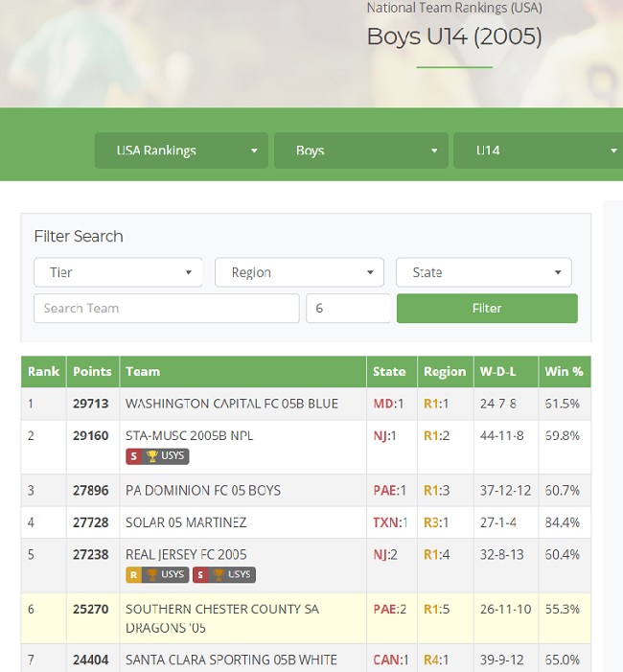Screen dimensions: 623x672
Task: Click the Boys U14 (2005) page heading
Action: (x=454, y=36)
